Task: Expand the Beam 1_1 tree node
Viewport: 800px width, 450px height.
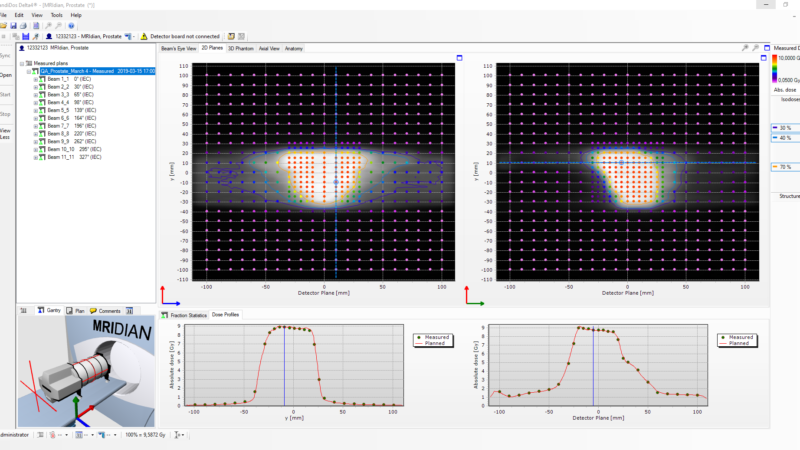Action: (35, 79)
